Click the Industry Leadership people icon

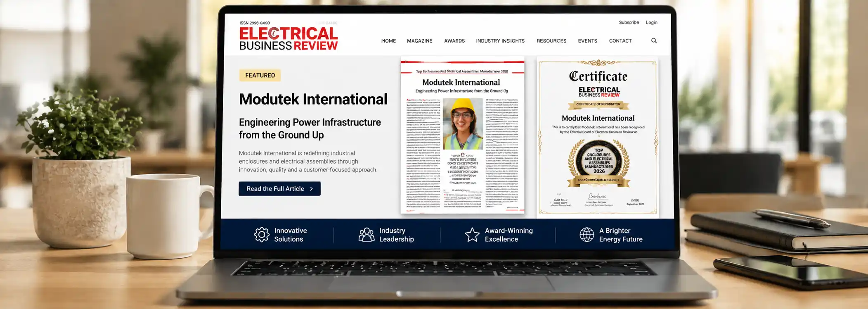click(367, 235)
